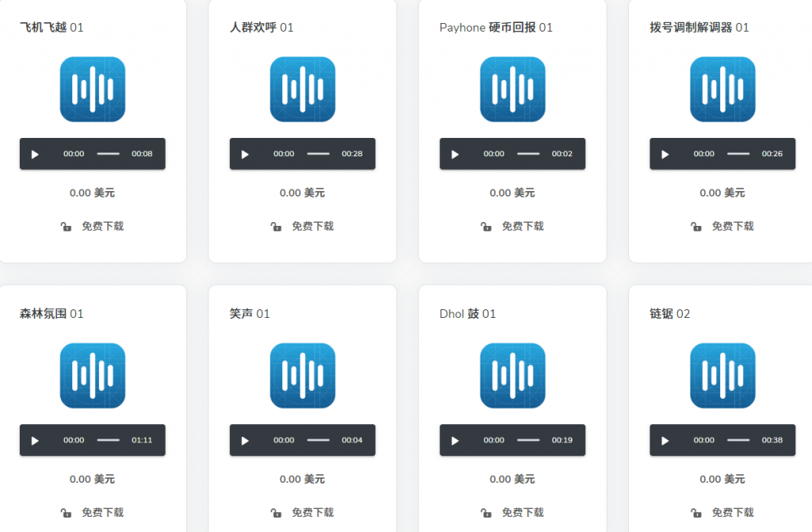
Task: Play the 链锯 02 sound
Action: pyautogui.click(x=665, y=440)
